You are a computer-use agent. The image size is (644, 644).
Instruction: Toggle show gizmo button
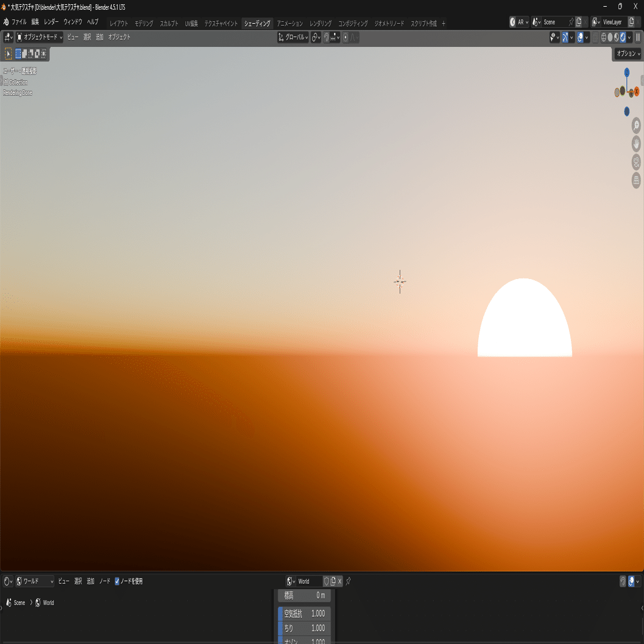[565, 37]
